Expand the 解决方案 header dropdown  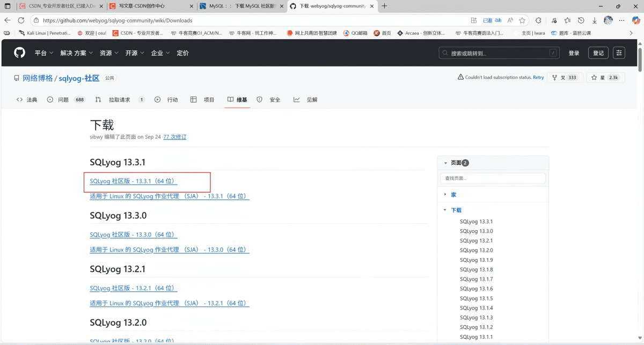click(x=76, y=53)
